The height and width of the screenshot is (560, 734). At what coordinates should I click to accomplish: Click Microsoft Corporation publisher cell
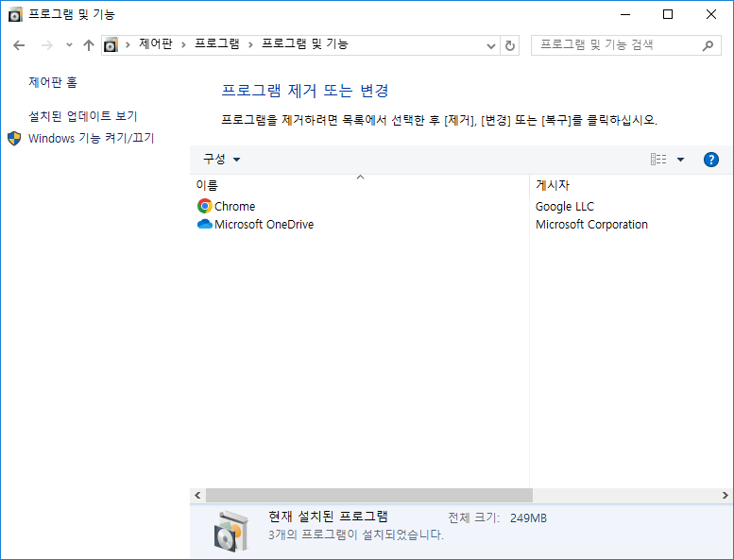(x=591, y=225)
